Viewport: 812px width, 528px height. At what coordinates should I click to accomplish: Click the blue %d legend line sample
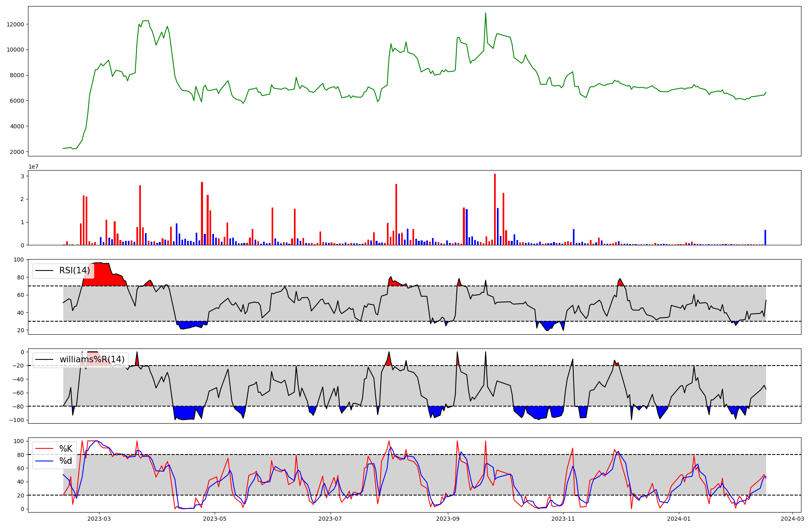[45, 461]
